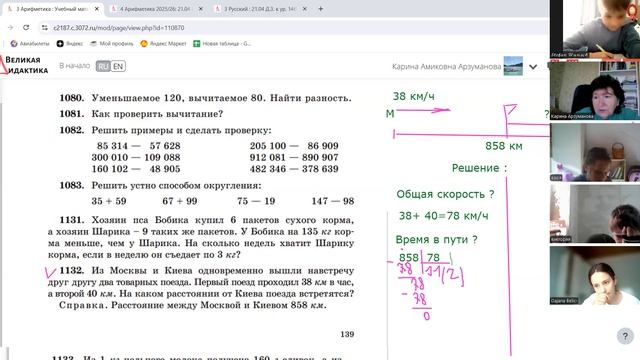The width and height of the screenshot is (640, 360).
Task: Click the Великая Дидактика logo
Action: [x=24, y=65]
